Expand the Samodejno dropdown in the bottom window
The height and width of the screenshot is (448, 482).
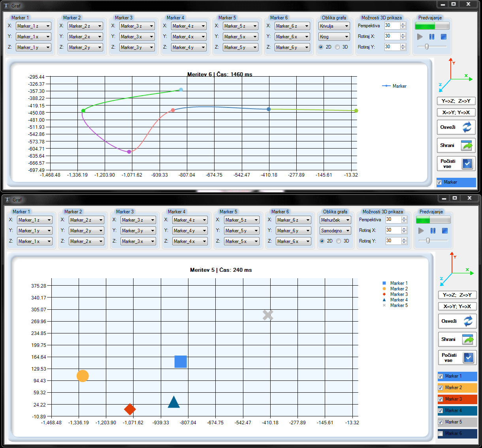click(x=335, y=231)
